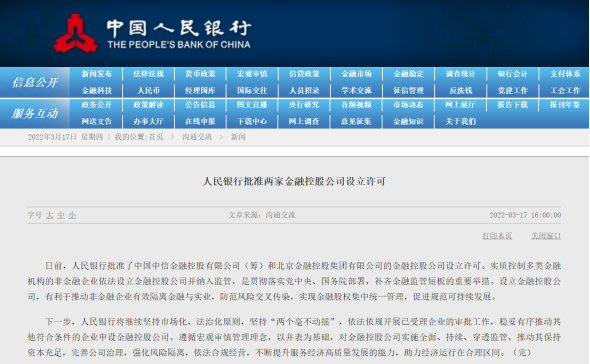Open 报告下载 menu item
Screen dimensions: 590x364
pos(512,105)
